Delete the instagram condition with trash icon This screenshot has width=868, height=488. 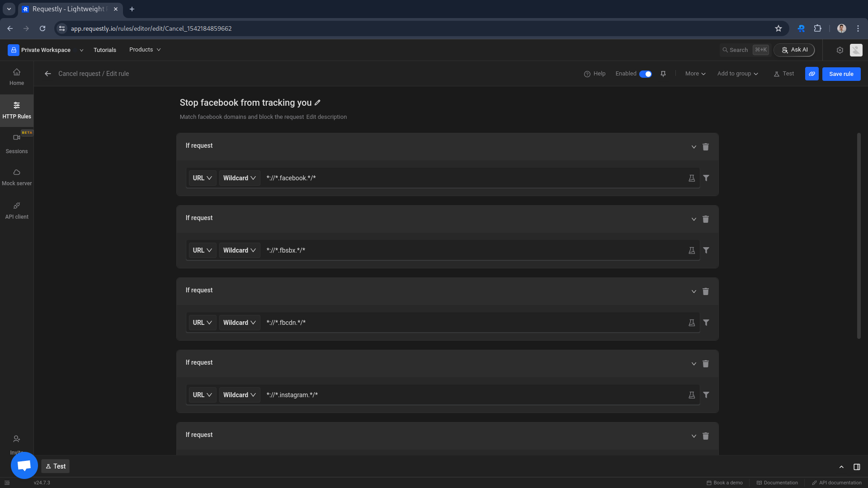click(x=705, y=364)
